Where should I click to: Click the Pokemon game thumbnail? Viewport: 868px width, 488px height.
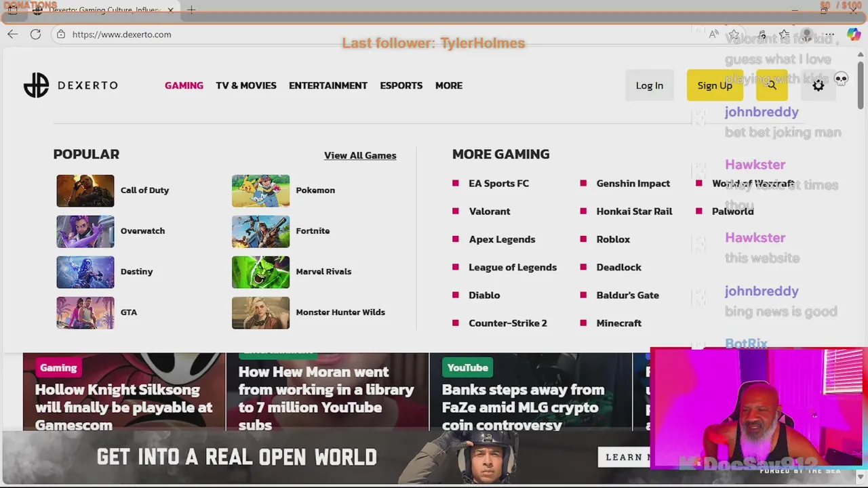260,190
